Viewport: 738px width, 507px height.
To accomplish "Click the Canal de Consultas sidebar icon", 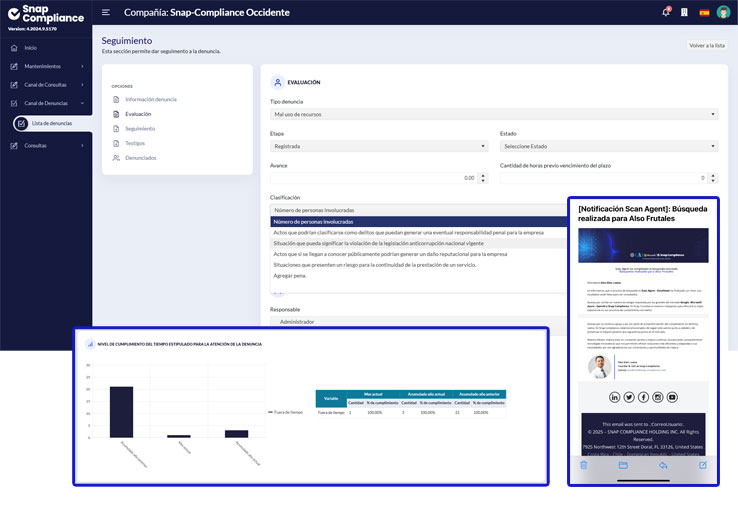I will 14,85.
